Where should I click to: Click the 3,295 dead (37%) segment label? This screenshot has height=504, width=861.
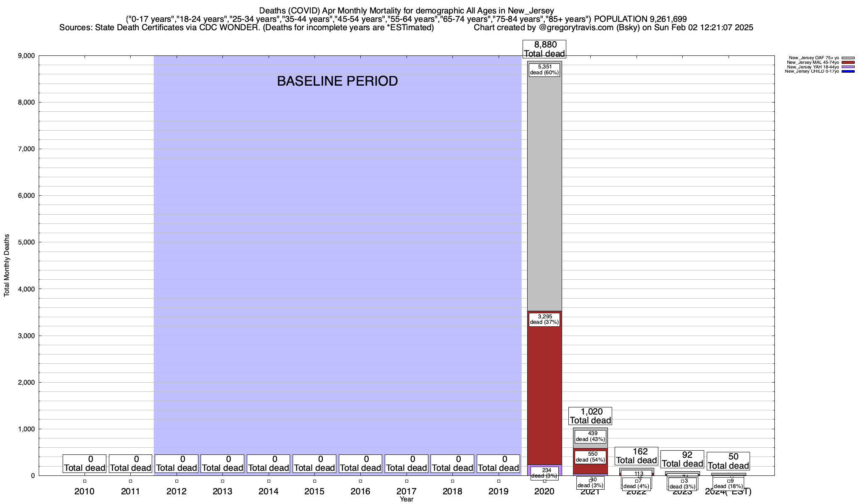pyautogui.click(x=544, y=319)
